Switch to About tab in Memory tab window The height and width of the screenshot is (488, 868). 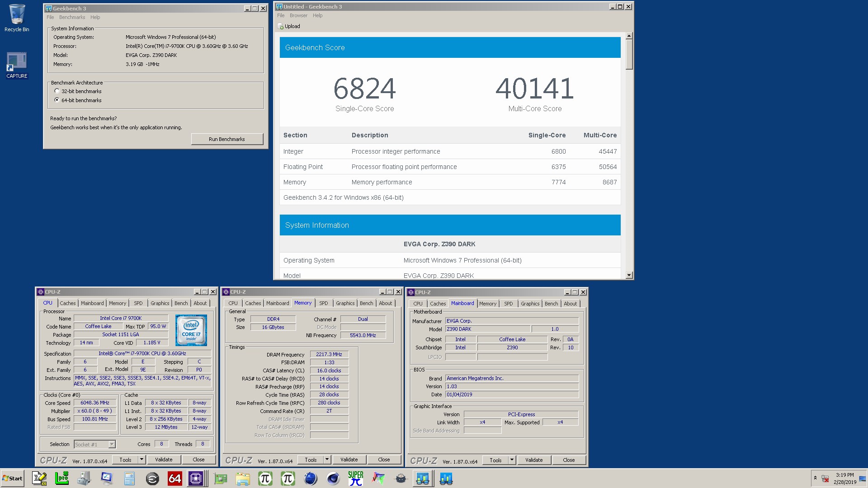click(386, 303)
